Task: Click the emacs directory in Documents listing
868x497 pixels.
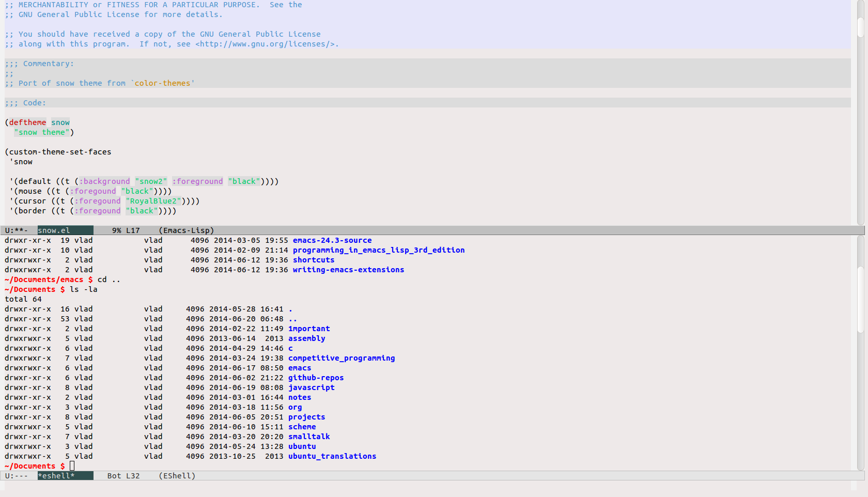Action: 300,368
